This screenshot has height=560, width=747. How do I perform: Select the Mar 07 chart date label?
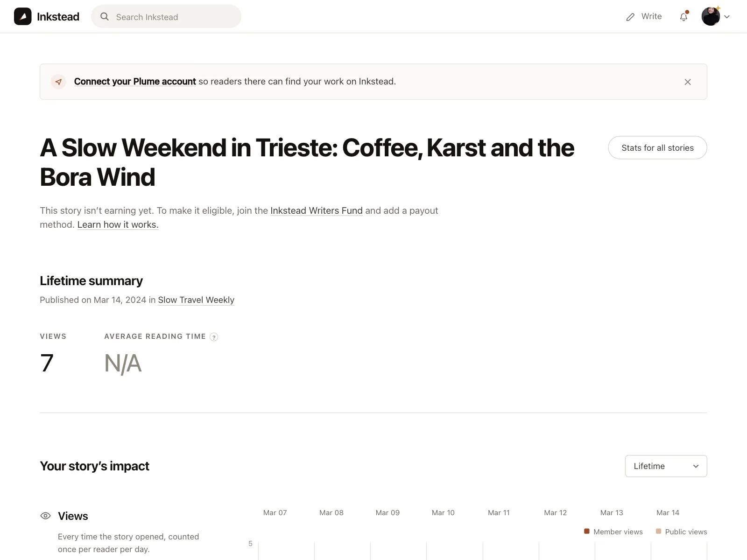click(275, 513)
